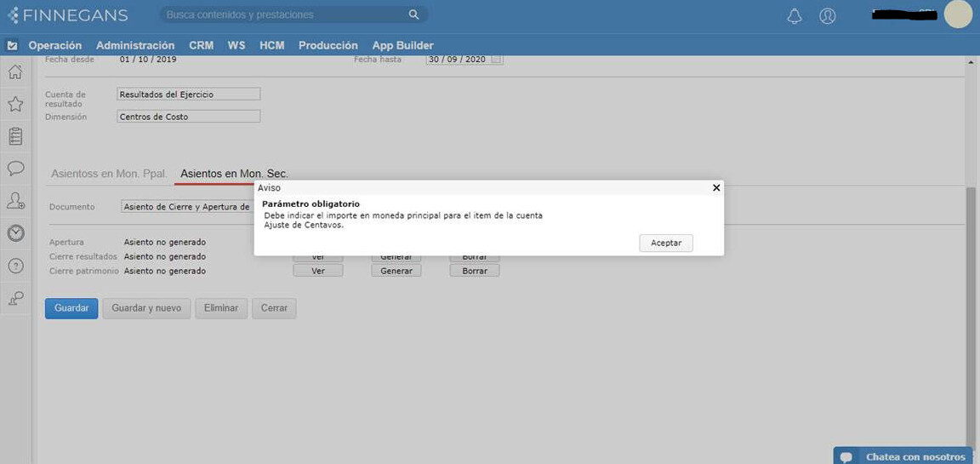Open calendar picker for Fecha hasta
This screenshot has height=464, width=980.
[x=496, y=60]
